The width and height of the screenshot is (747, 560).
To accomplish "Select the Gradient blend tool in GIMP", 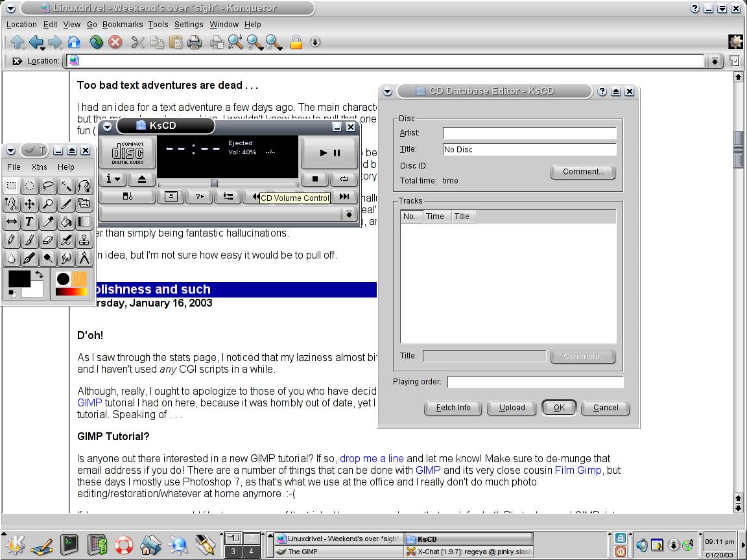I will tap(84, 222).
